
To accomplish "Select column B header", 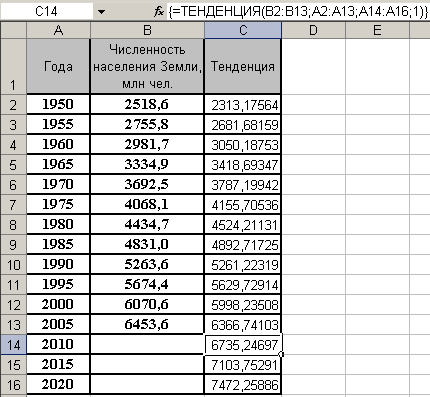I will pyautogui.click(x=147, y=30).
